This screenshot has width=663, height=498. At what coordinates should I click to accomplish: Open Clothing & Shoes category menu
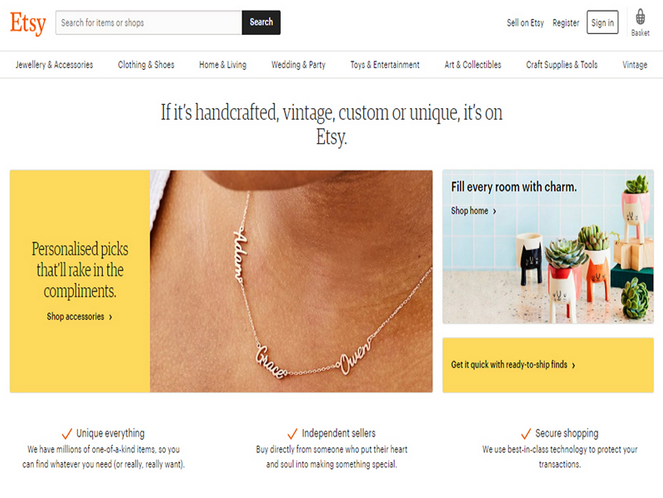[x=146, y=65]
